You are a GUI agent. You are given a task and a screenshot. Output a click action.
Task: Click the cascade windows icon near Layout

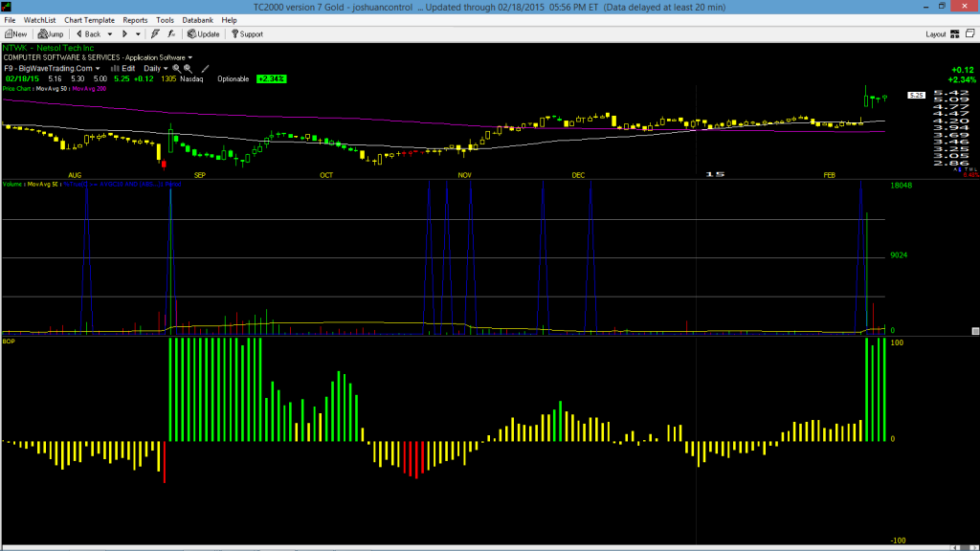click(970, 33)
